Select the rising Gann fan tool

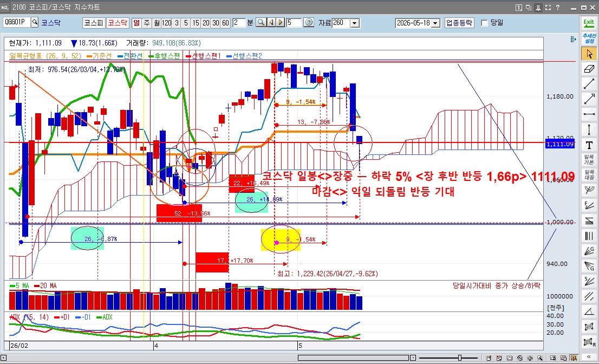tap(589, 251)
